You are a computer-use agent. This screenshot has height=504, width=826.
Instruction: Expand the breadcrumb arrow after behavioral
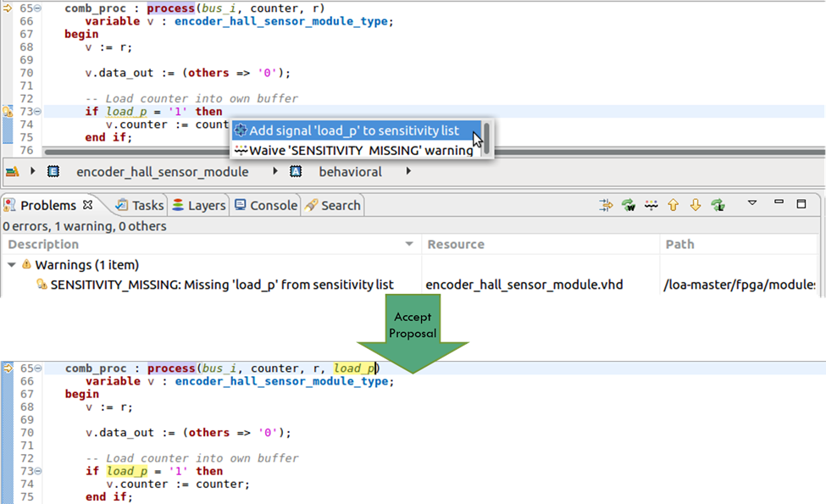click(x=408, y=171)
